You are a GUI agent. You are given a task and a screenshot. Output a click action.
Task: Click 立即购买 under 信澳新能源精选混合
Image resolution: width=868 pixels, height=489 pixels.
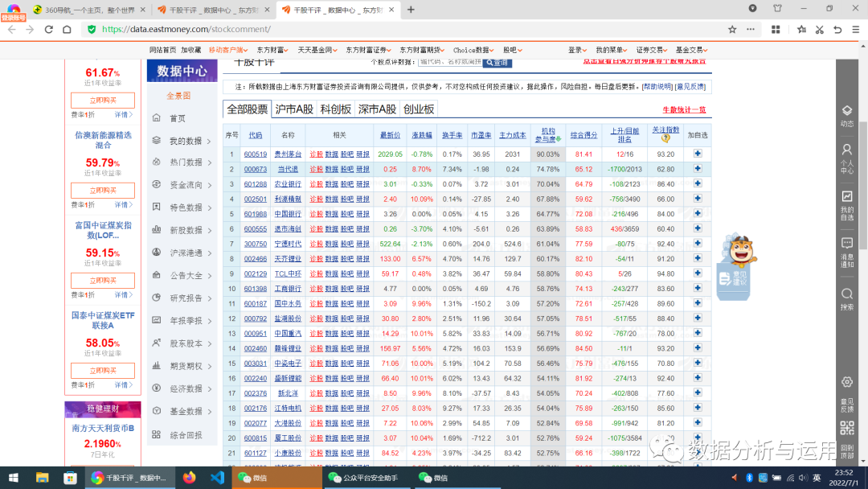(102, 191)
